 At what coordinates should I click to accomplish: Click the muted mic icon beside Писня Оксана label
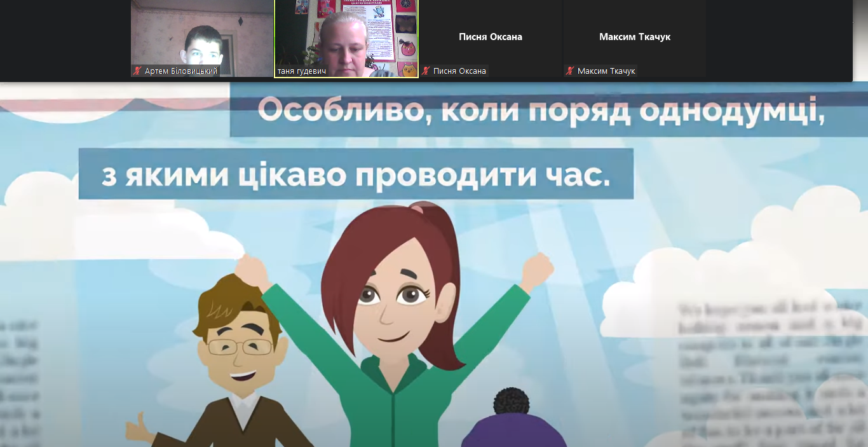pos(426,71)
